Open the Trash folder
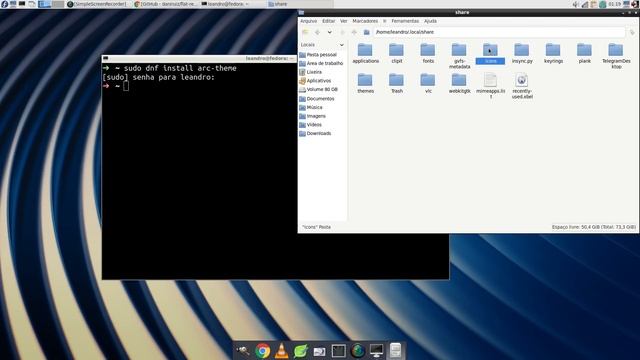Screen dimensions: 640x360 point(396,83)
